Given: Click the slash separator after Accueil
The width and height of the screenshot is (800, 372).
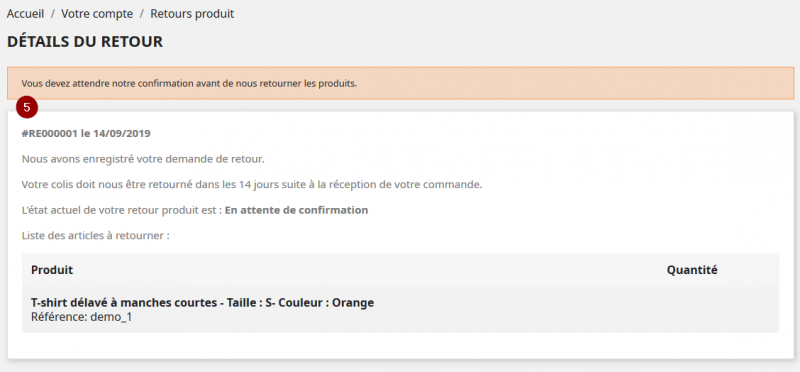Looking at the screenshot, I should [53, 14].
